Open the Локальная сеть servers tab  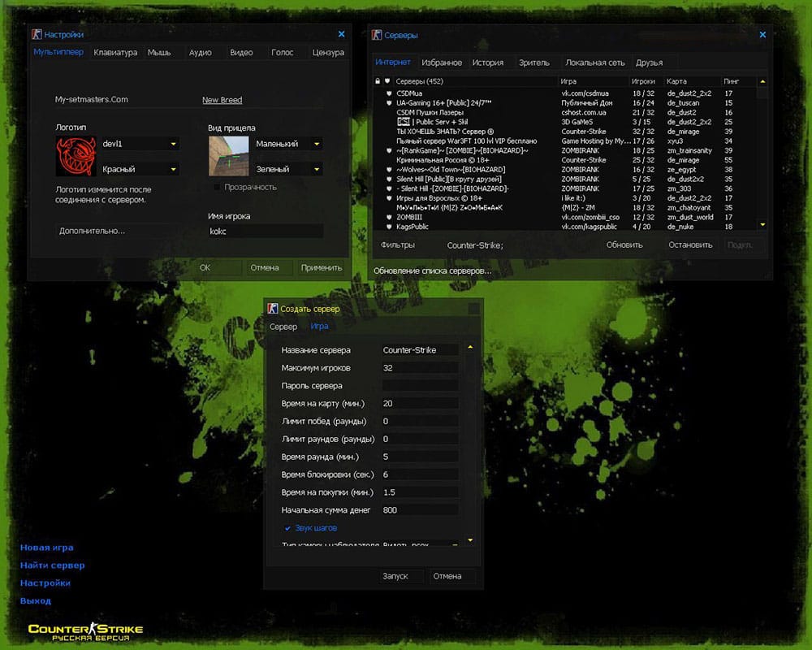pyautogui.click(x=595, y=63)
